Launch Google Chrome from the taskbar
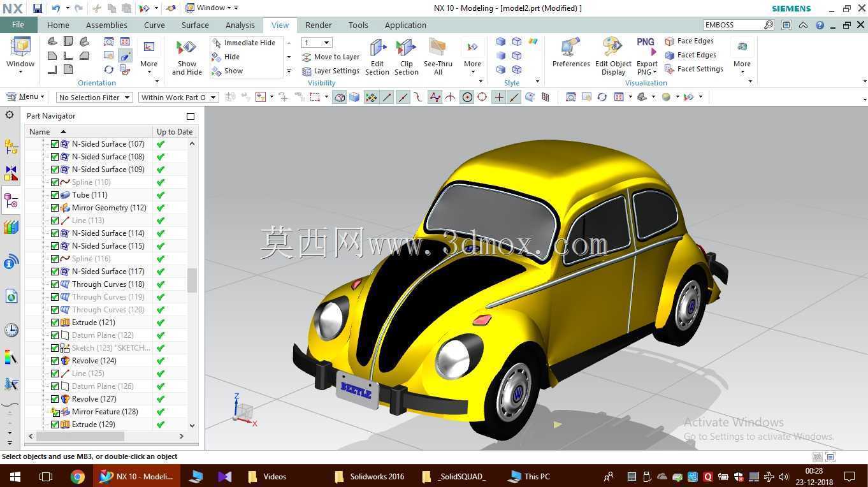The width and height of the screenshot is (868, 487). (x=78, y=476)
